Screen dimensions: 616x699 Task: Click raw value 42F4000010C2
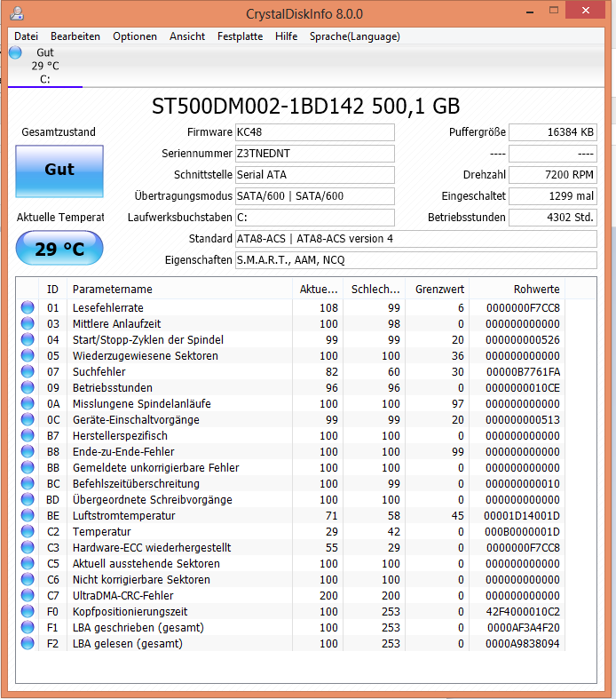click(523, 612)
